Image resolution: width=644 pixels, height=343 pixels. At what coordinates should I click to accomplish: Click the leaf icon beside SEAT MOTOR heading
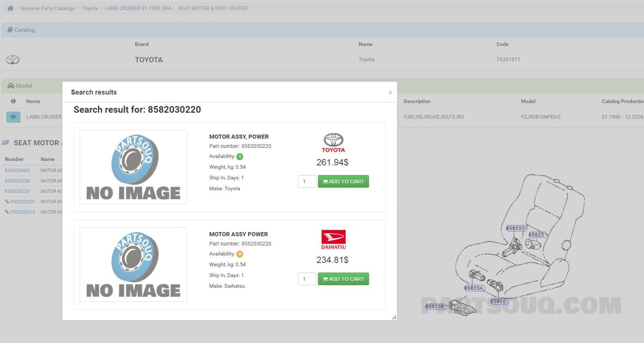pyautogui.click(x=5, y=143)
